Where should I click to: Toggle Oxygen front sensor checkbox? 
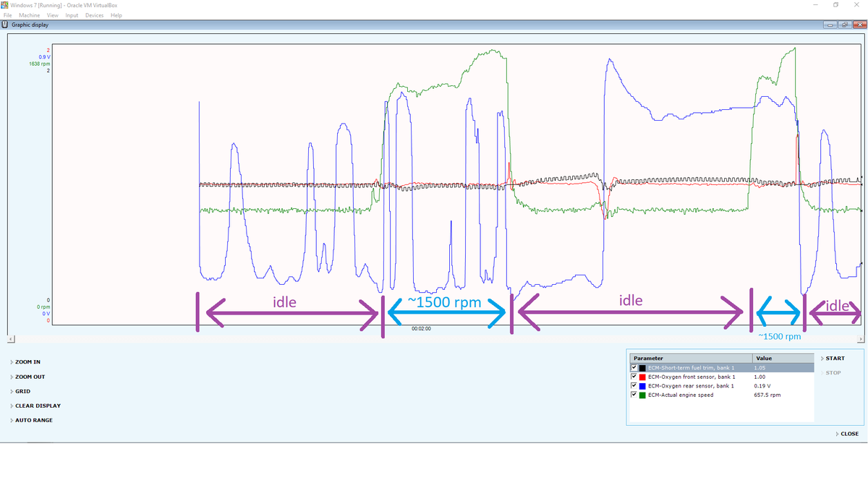tap(634, 377)
